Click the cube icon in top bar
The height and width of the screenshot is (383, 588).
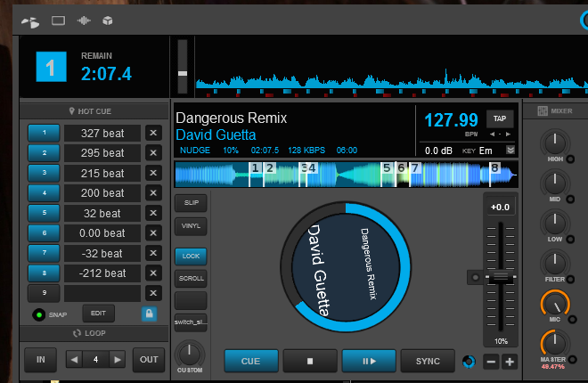pos(108,20)
